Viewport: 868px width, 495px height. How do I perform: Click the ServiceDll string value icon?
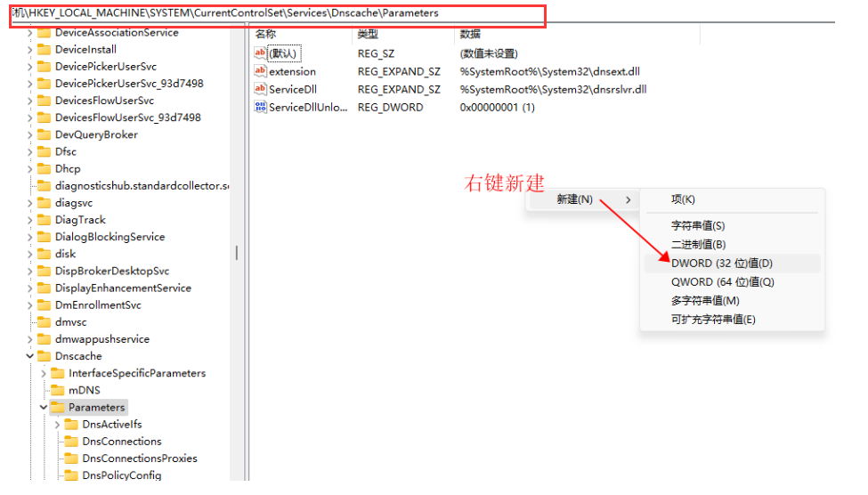coord(260,89)
